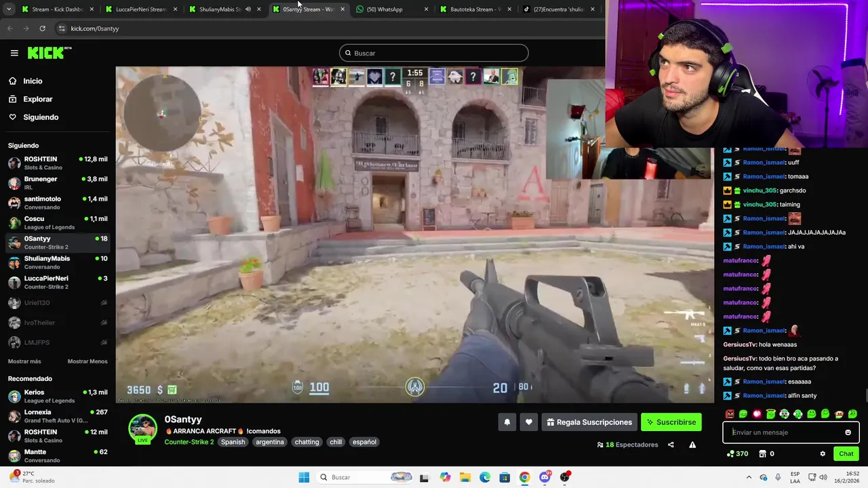Switch to LuccaPierNeri Stream tab
The image size is (868, 488).
click(140, 9)
